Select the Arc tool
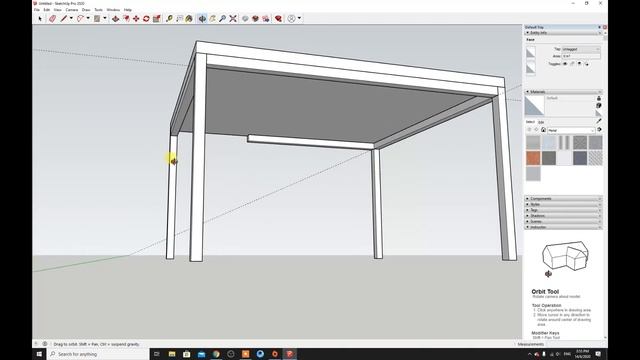 pos(80,18)
